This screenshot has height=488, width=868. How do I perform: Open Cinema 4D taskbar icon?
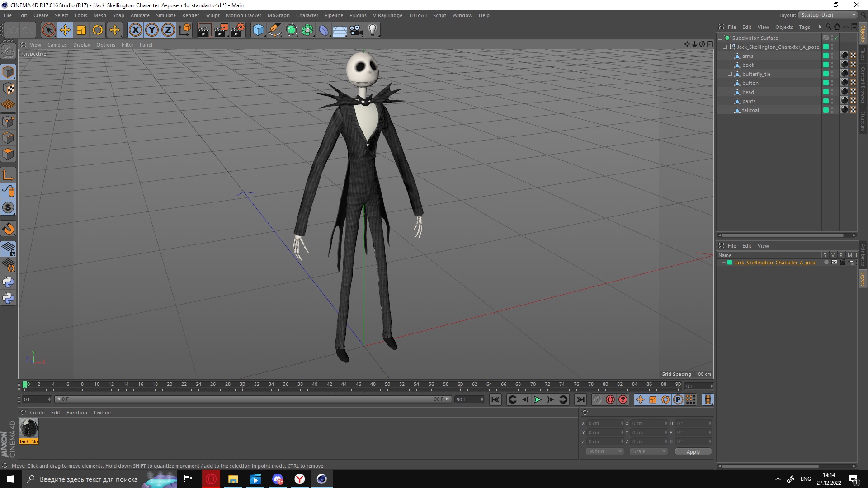(x=321, y=479)
